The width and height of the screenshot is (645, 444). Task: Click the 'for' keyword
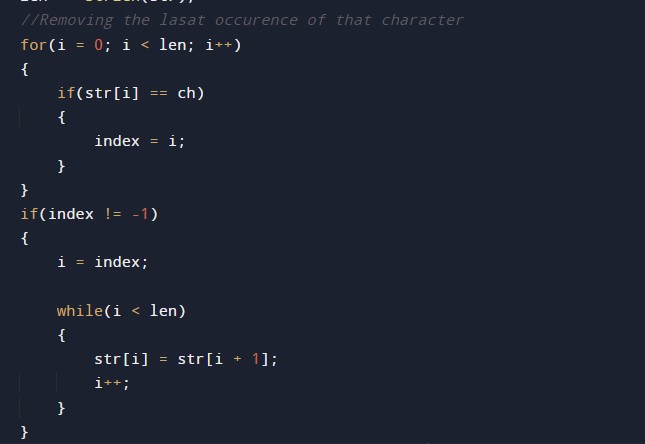click(34, 45)
